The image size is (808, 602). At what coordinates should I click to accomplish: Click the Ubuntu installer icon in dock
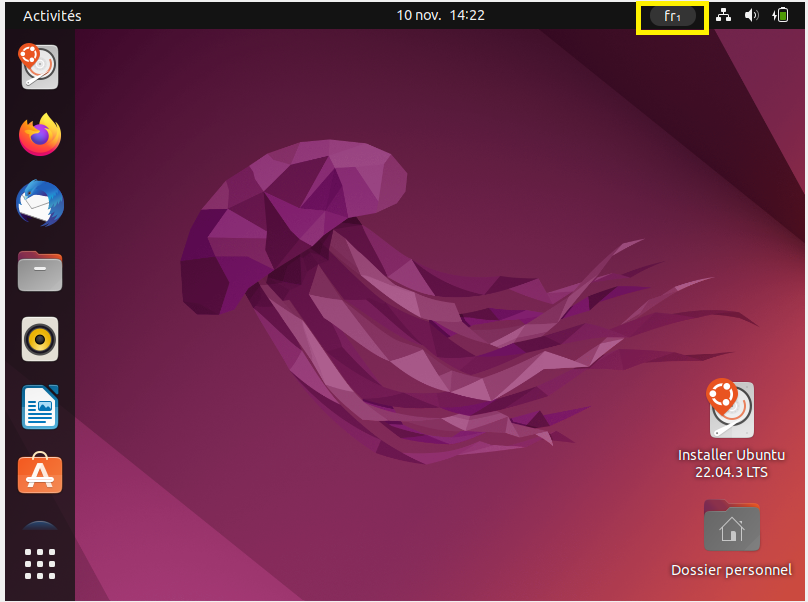(40, 67)
